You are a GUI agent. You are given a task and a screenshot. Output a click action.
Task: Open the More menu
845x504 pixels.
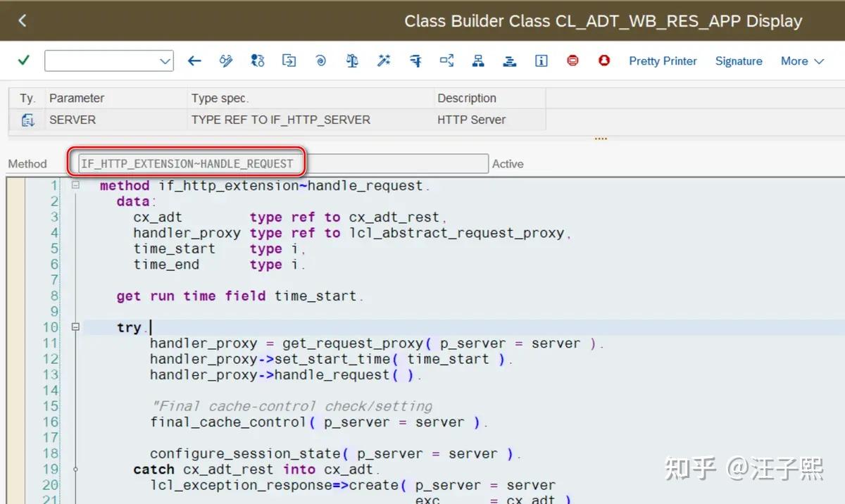(x=801, y=61)
